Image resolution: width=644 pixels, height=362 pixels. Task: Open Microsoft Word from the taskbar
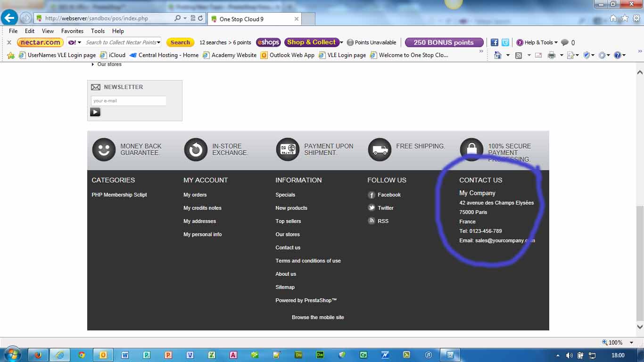[x=125, y=355]
